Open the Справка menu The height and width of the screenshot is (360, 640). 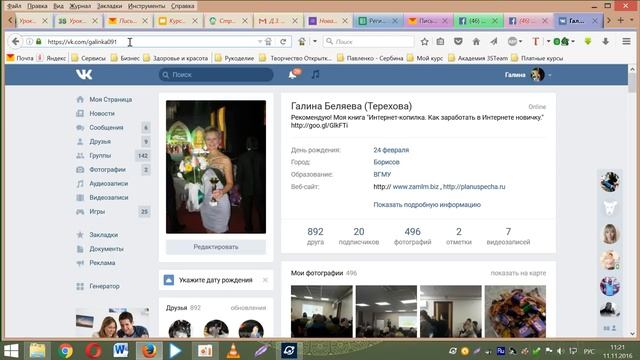click(x=182, y=6)
